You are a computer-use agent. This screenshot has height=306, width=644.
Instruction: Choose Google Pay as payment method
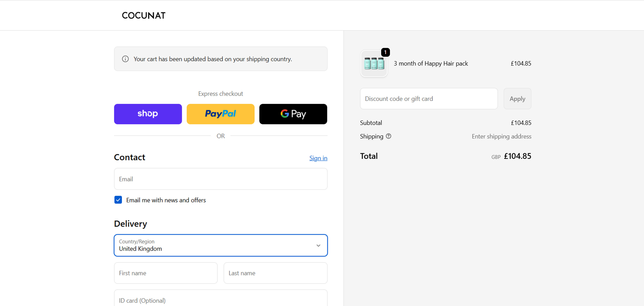coord(293,114)
